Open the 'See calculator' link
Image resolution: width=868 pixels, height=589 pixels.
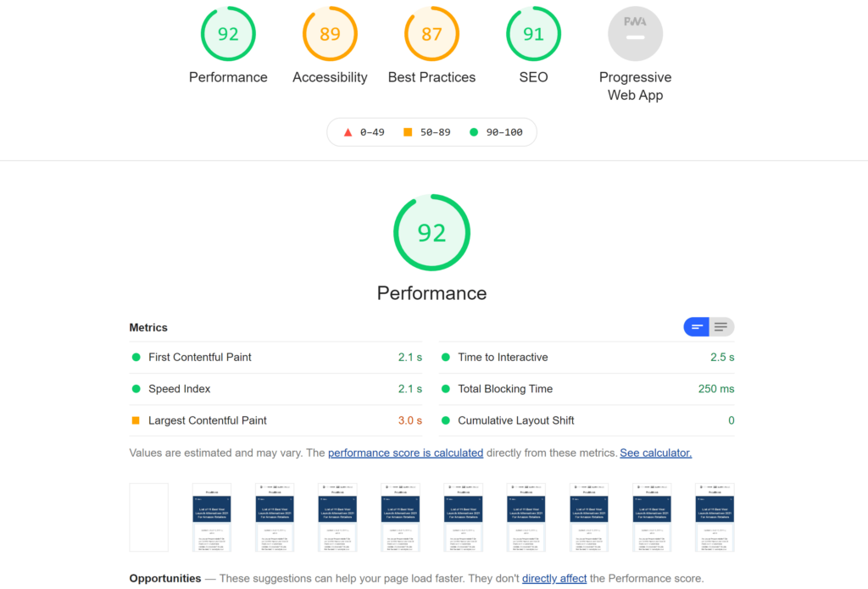(x=655, y=453)
